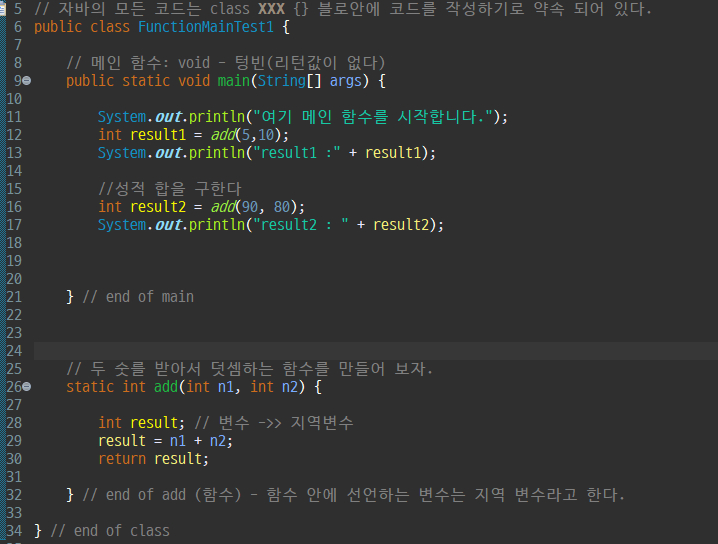Click the result = n1 + n2 statement
Viewport: 718px width, 544px height.
tap(165, 441)
